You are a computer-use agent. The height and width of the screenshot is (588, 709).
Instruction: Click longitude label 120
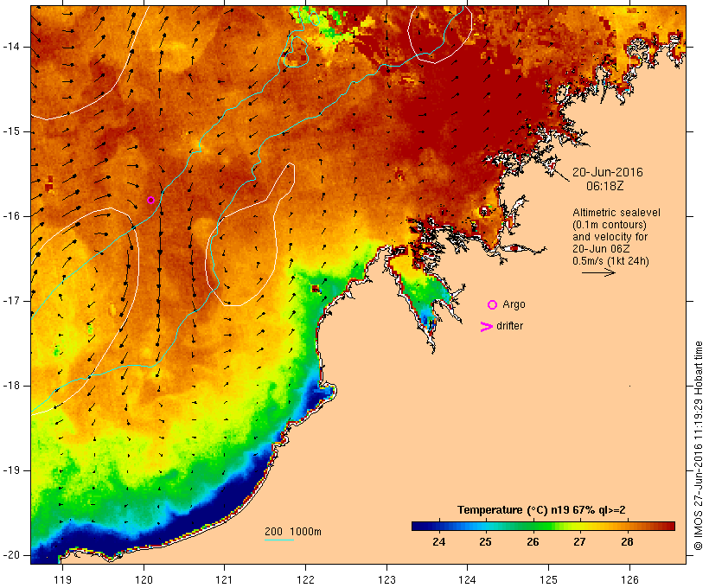144,580
